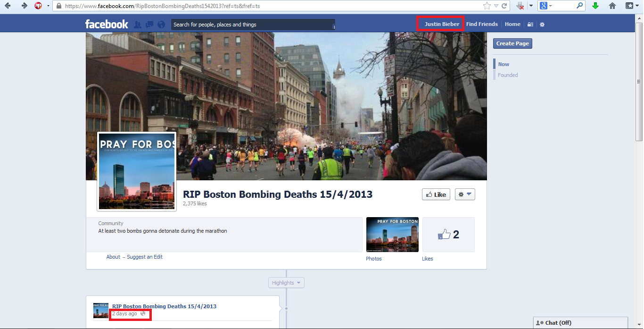Click the 2 days ago timestamp
Viewport: 644px width, 329px height.
(x=124, y=314)
